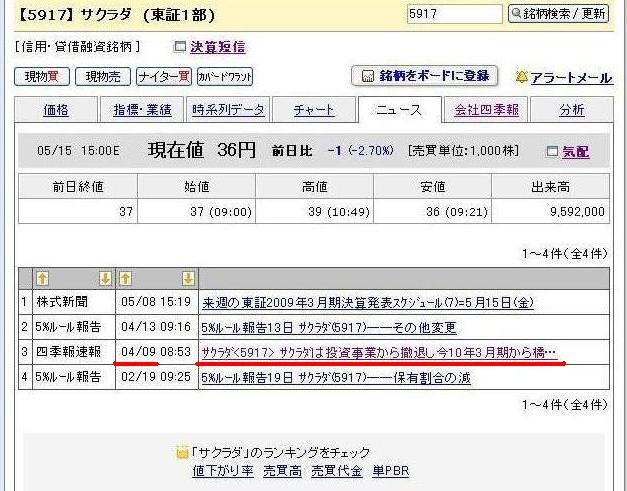Click the 出来高 column header
Viewport: 627px width, 491px height.
pyautogui.click(x=551, y=186)
